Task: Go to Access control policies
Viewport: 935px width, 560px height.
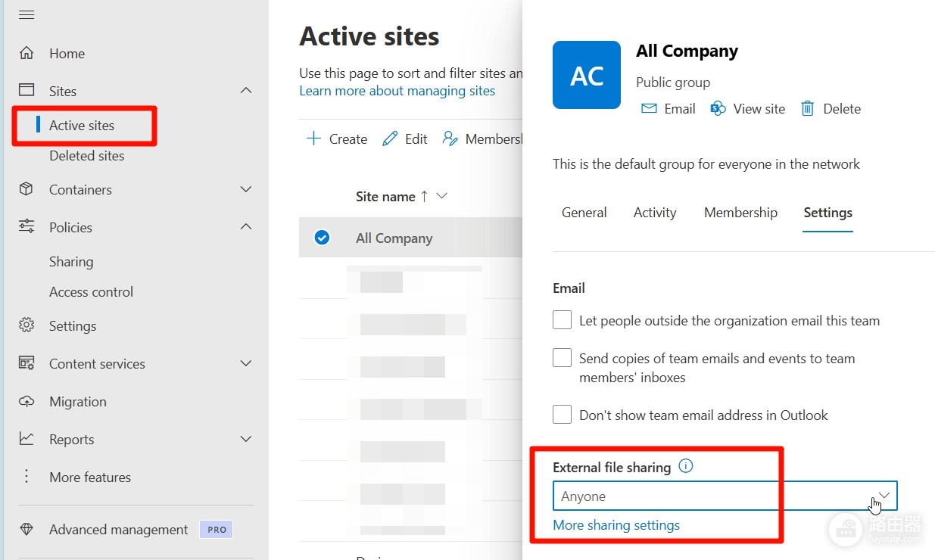Action: [91, 292]
